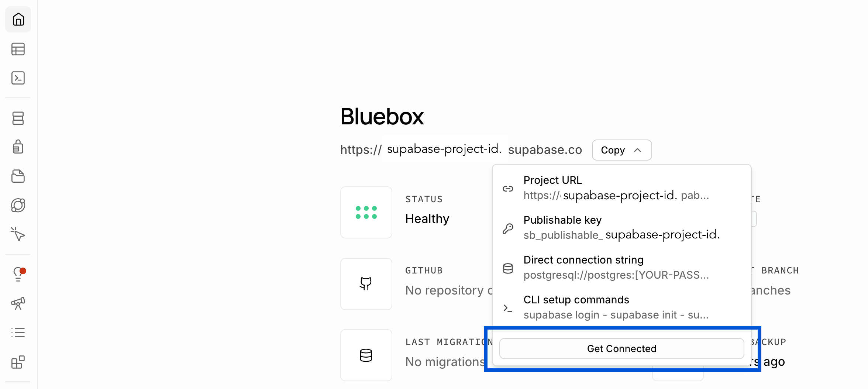Open the Advisors lightbulb icon
The image size is (868, 389).
click(x=18, y=274)
